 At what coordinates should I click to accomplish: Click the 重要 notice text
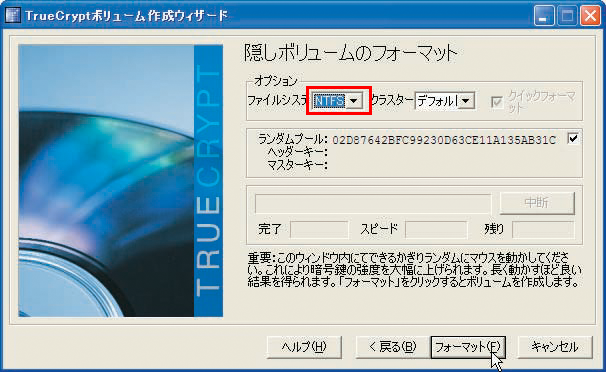click(414, 270)
